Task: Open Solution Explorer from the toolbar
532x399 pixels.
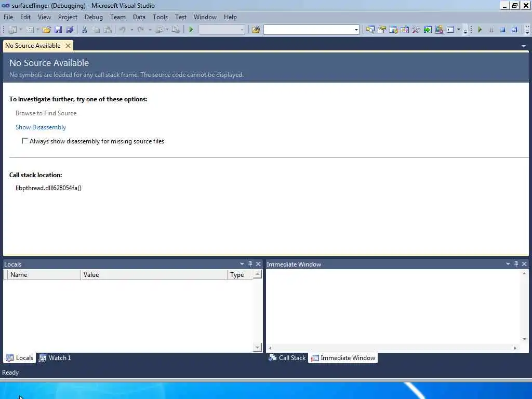Action: [370, 30]
